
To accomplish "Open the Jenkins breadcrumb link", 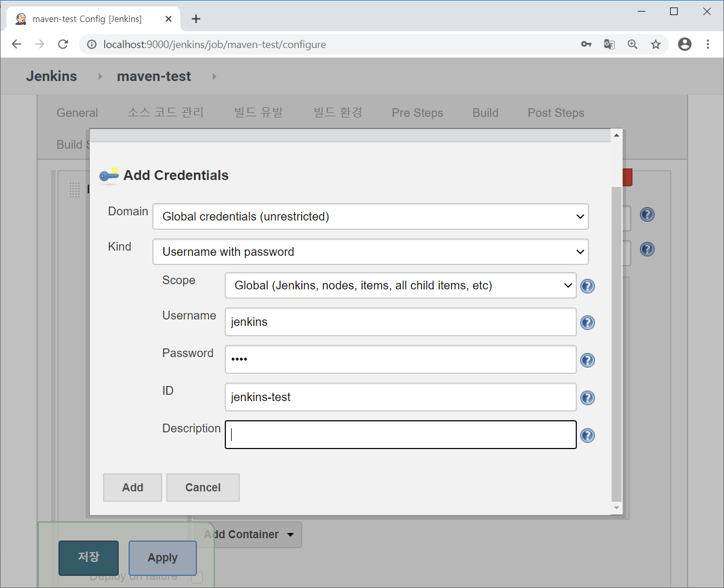I will pyautogui.click(x=52, y=76).
